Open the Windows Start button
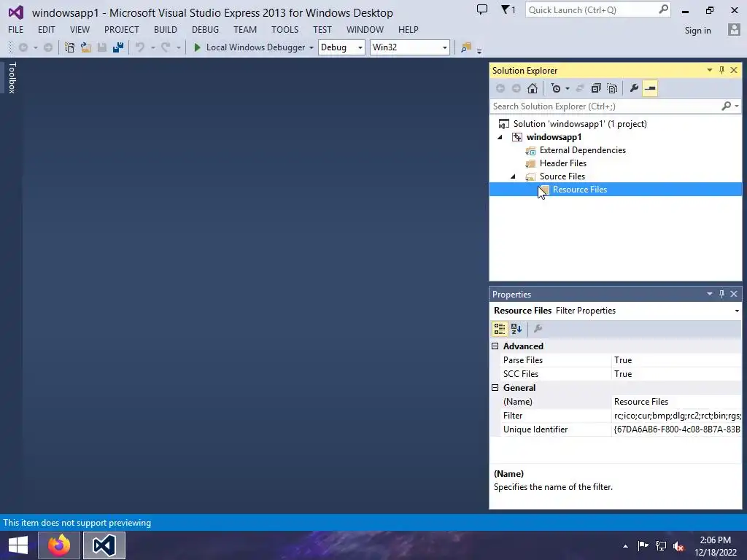 coord(18,545)
